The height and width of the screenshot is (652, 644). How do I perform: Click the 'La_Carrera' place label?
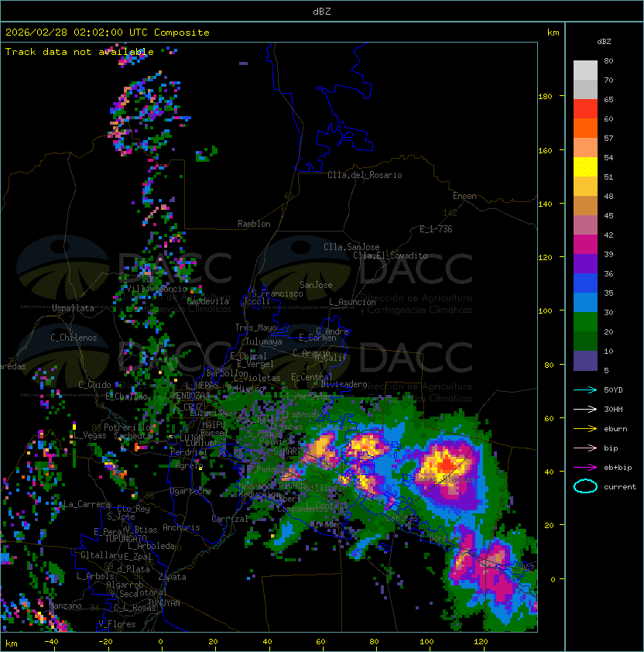87,504
